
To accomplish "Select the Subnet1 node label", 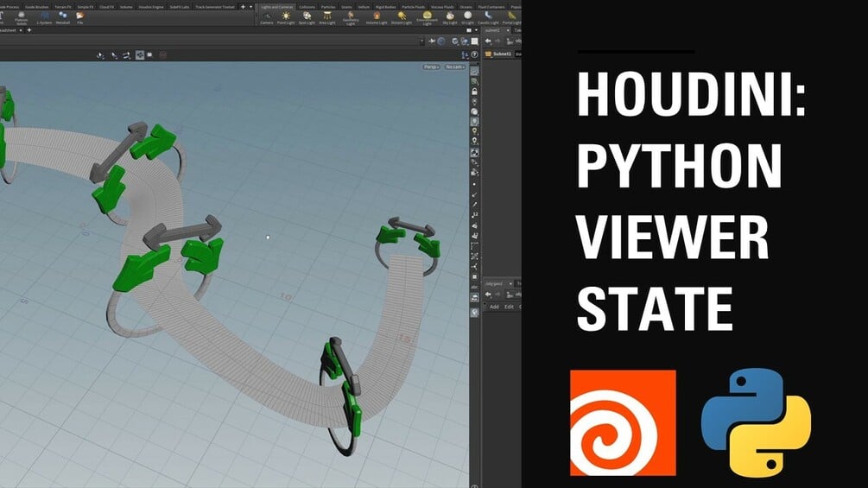I will tap(502, 54).
